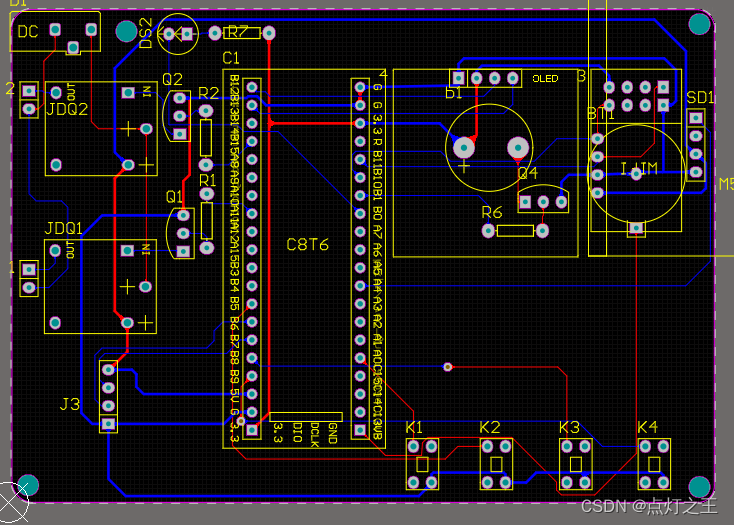Click the Q1 designator text
The image size is (734, 525).
[x=174, y=197]
